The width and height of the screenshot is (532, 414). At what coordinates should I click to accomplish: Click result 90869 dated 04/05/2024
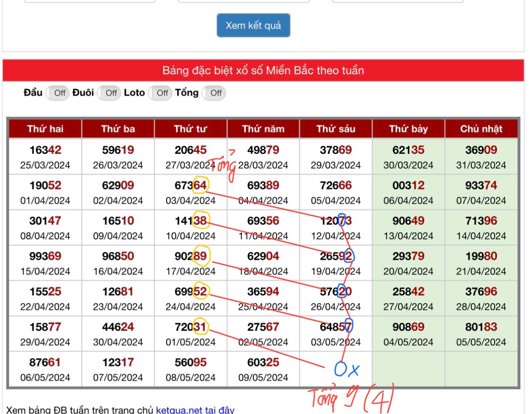tap(408, 327)
